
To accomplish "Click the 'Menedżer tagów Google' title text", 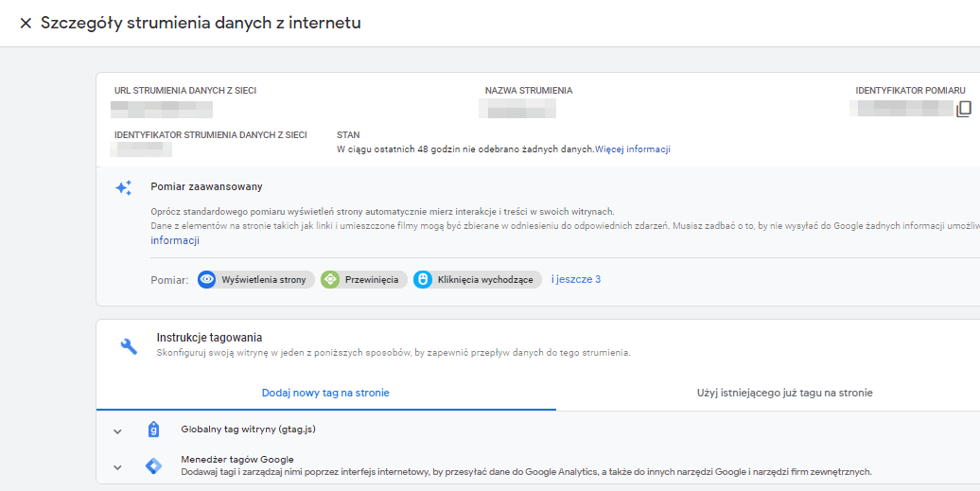I will click(237, 459).
